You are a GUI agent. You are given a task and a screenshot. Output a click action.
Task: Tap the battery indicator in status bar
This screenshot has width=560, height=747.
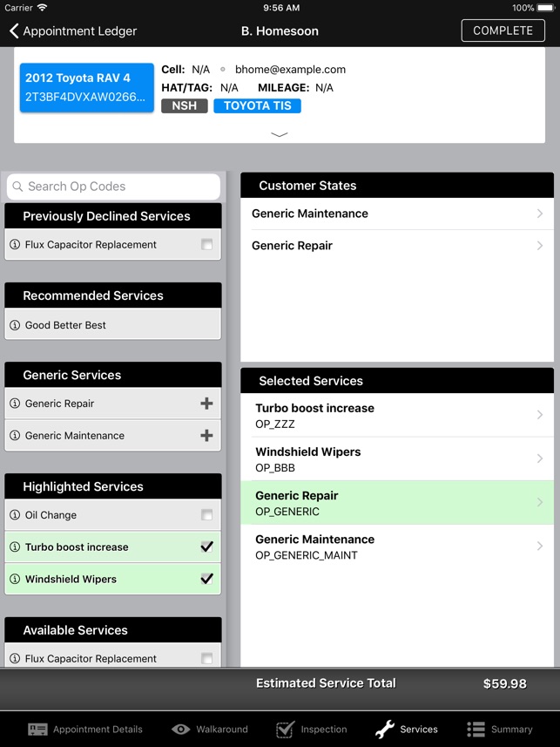[546, 8]
